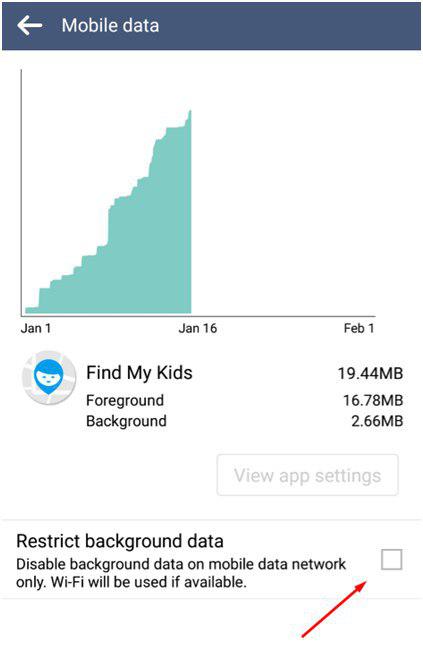Tap the red arrow annotation
The image size is (423, 654).
click(x=334, y=609)
